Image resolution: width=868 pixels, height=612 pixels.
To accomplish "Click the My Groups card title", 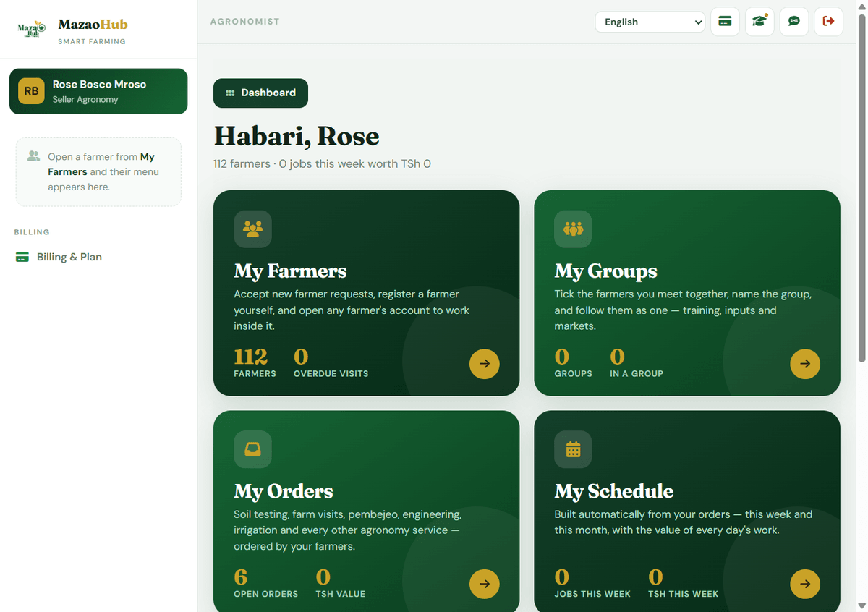I will (605, 271).
